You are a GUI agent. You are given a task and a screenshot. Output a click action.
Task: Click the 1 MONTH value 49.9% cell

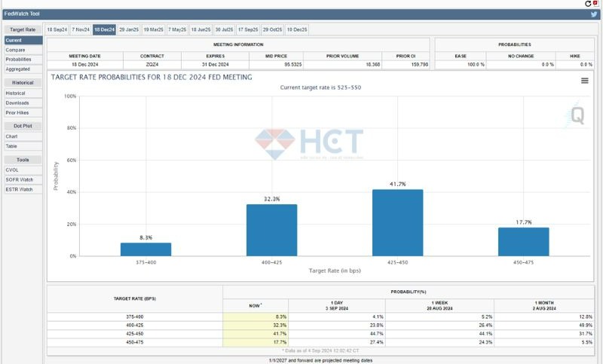544,326
